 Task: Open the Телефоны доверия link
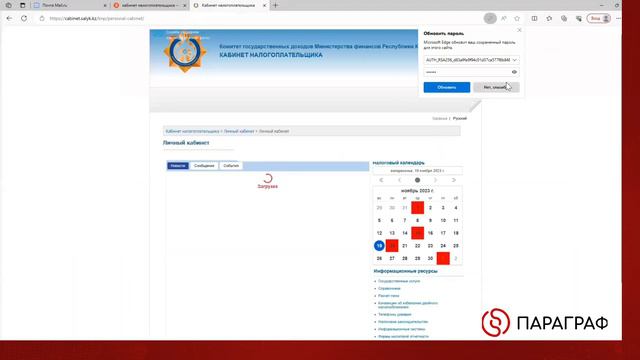tap(395, 315)
